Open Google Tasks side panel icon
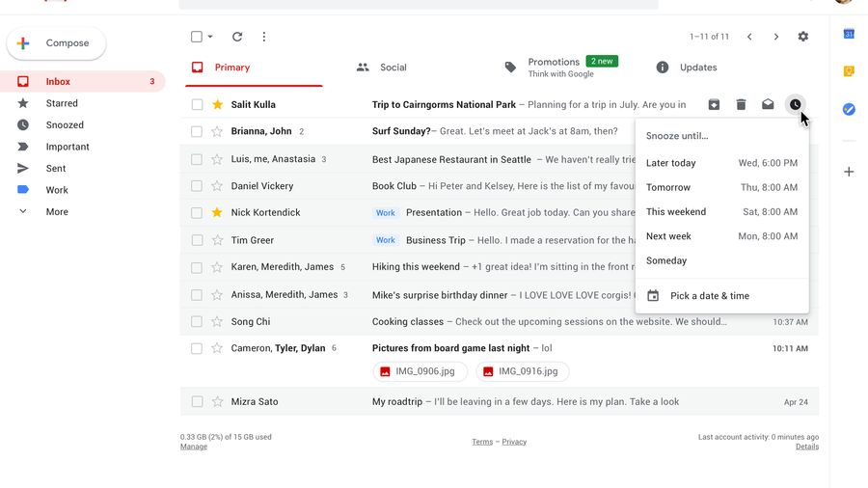The height and width of the screenshot is (488, 868). 849,110
